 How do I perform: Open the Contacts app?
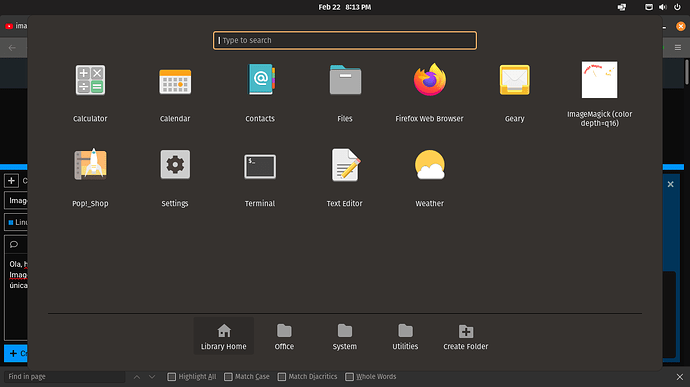[x=260, y=80]
